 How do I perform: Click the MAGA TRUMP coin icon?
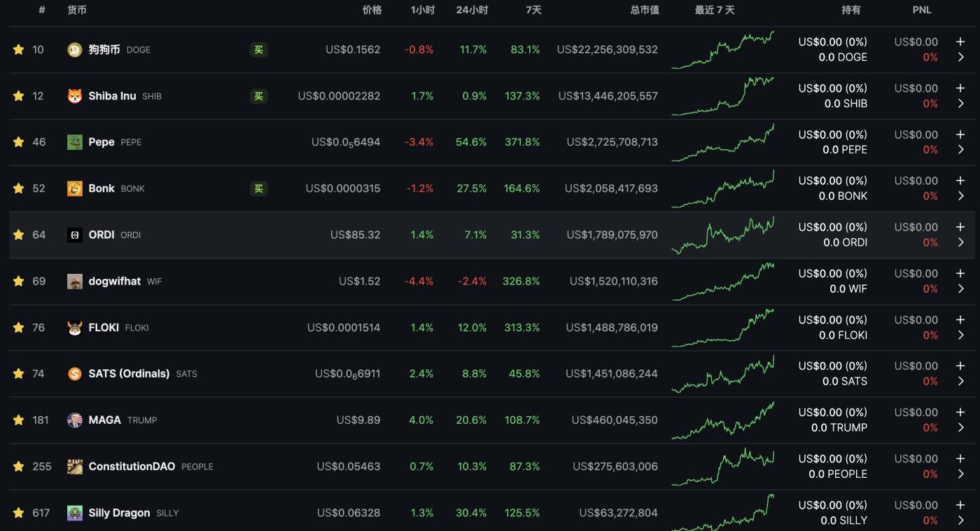tap(75, 420)
